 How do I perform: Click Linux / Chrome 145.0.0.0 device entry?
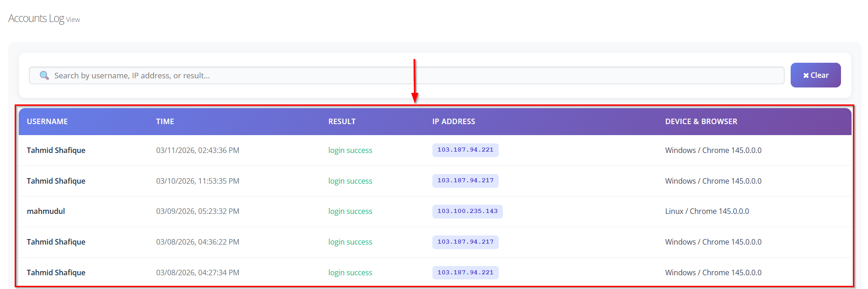click(707, 211)
